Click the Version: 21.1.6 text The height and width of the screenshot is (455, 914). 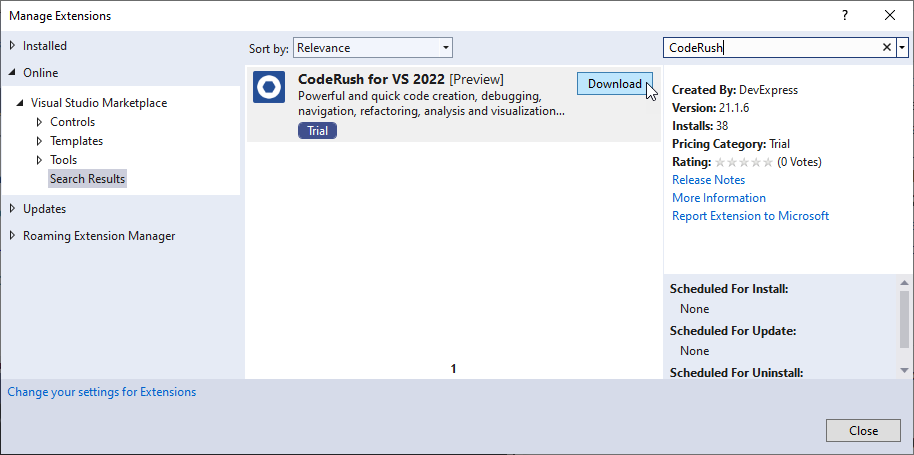(709, 108)
